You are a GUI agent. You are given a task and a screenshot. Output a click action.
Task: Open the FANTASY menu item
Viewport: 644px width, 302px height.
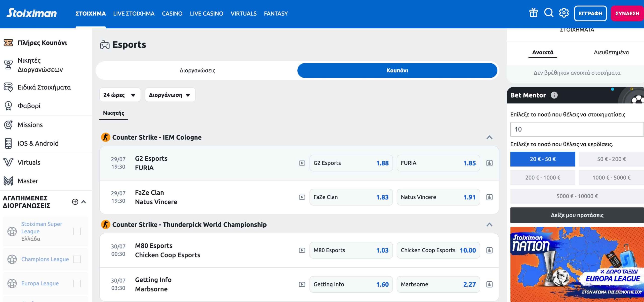[x=276, y=14]
